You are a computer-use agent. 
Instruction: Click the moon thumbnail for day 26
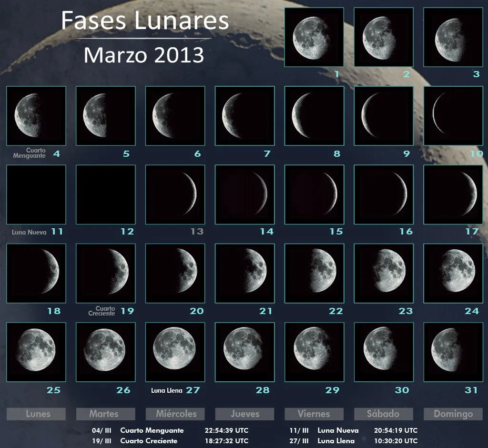(106, 352)
